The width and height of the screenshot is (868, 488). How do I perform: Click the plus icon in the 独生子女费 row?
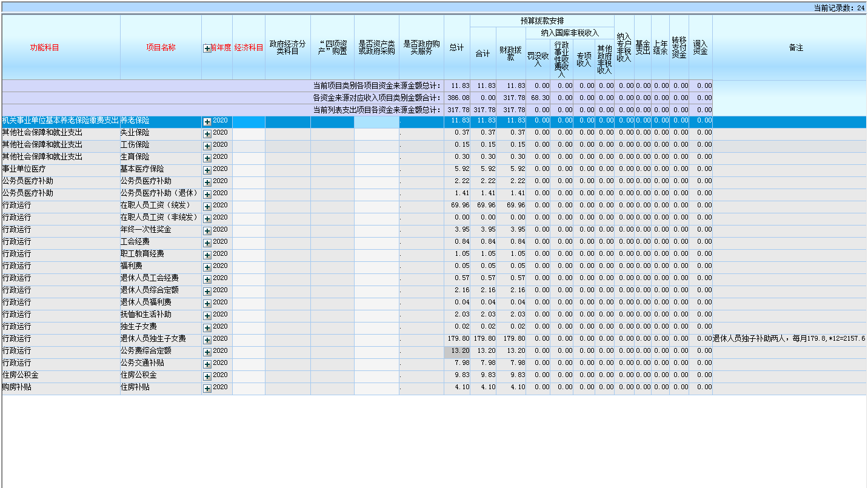[207, 328]
